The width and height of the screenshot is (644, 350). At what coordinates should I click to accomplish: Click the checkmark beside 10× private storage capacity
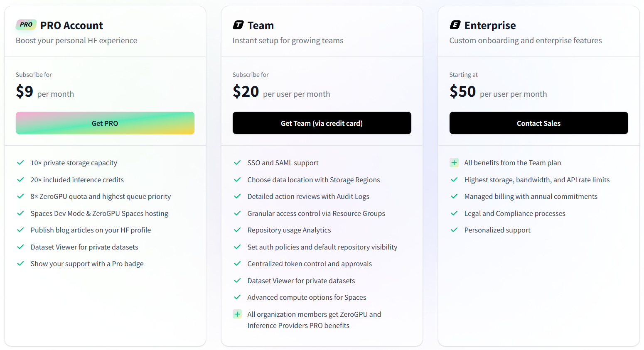pyautogui.click(x=20, y=163)
